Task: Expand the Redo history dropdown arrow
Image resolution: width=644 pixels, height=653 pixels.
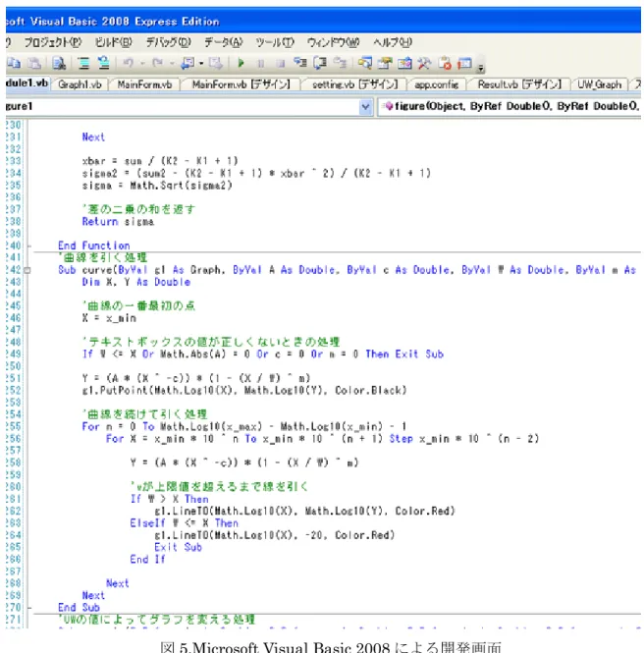Action: 172,63
